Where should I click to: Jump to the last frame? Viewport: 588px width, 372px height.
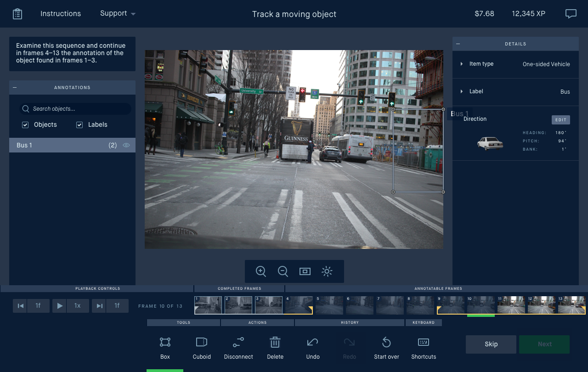point(99,306)
